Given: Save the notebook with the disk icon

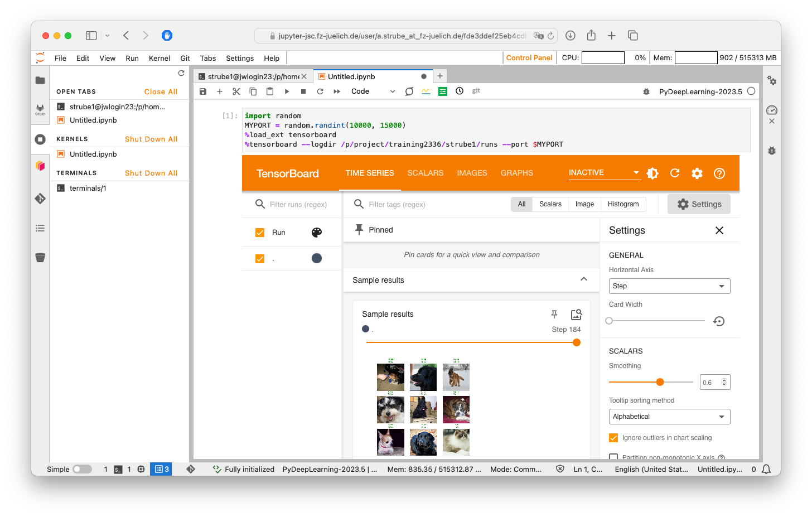Looking at the screenshot, I should pyautogui.click(x=203, y=91).
